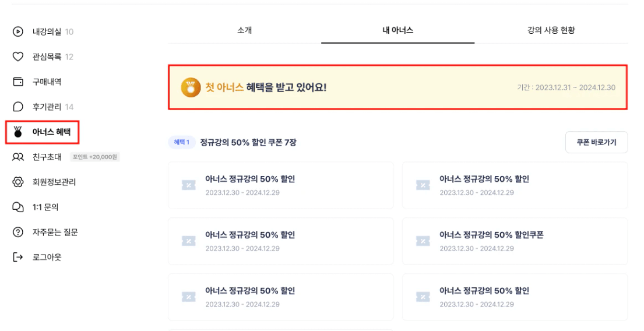The width and height of the screenshot is (644, 331).
Task: Select the 아너스 혜택 medal icon
Action: tap(17, 132)
